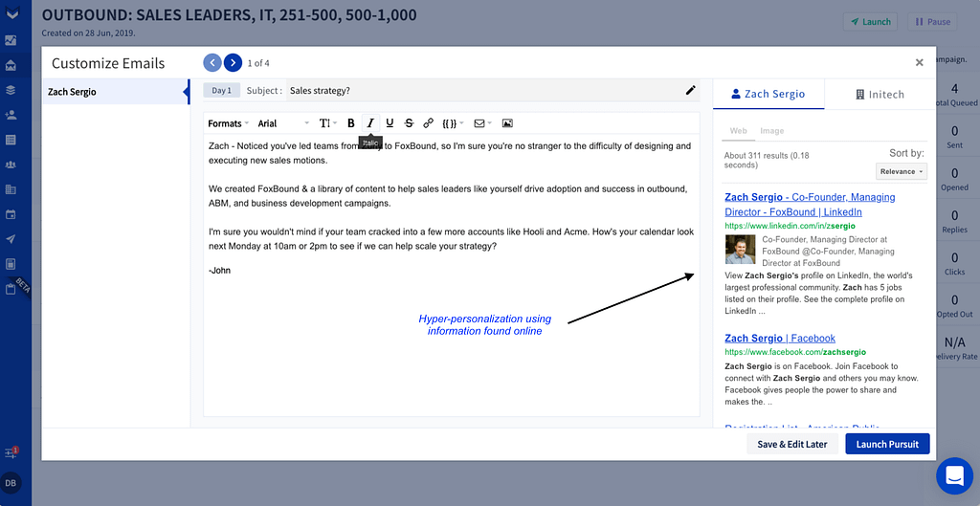Switch to the Initech company tab
The height and width of the screenshot is (506, 980).
[880, 95]
